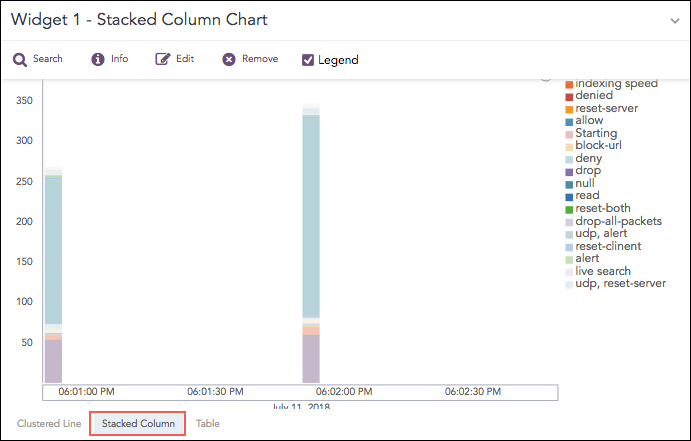Click the Edit label text

(x=185, y=59)
